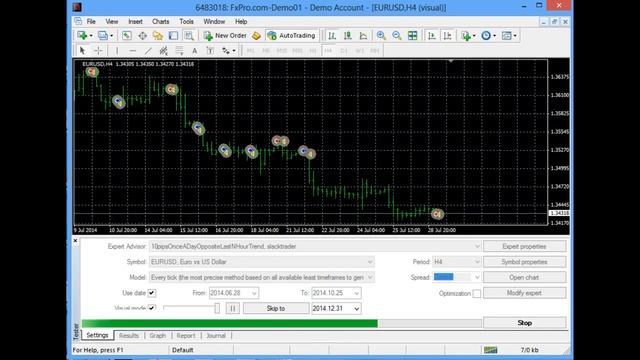This screenshot has width=640, height=360.
Task: Expand the Symbol EURUSD dropdown
Action: click(x=370, y=262)
